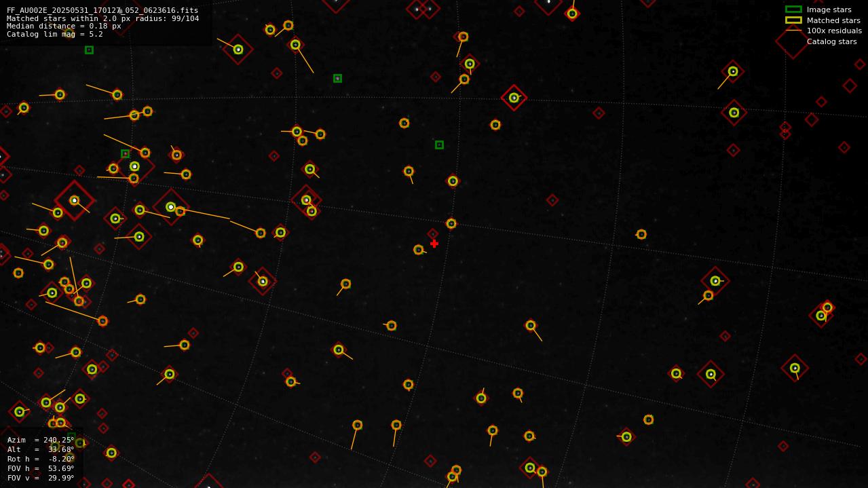Click the red Catalog stars legend diamond
This screenshot has width=868, height=488.
[792, 41]
